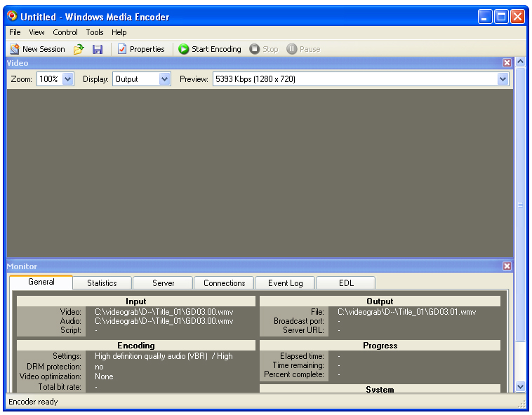Click Video optimization value None
This screenshot has width=532, height=415.
104,376
